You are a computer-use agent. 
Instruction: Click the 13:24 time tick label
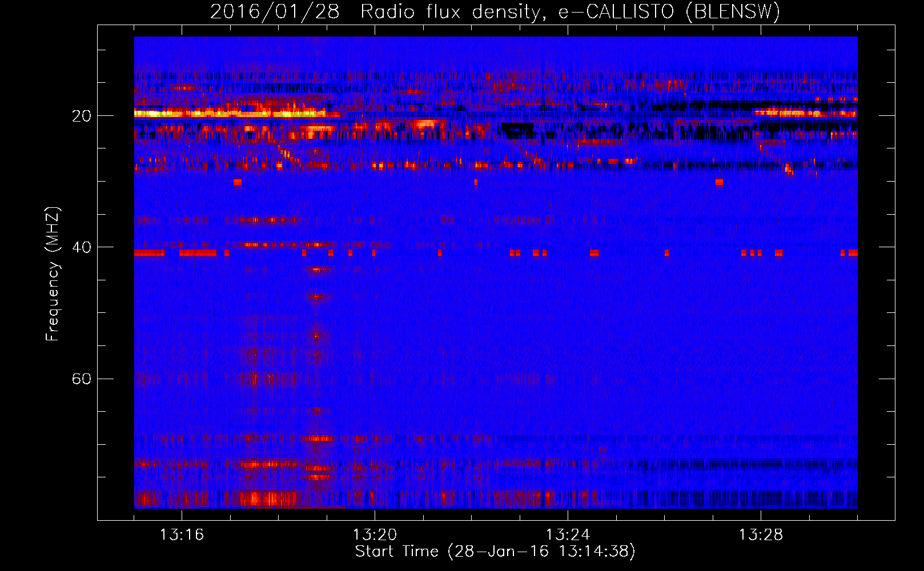(568, 535)
